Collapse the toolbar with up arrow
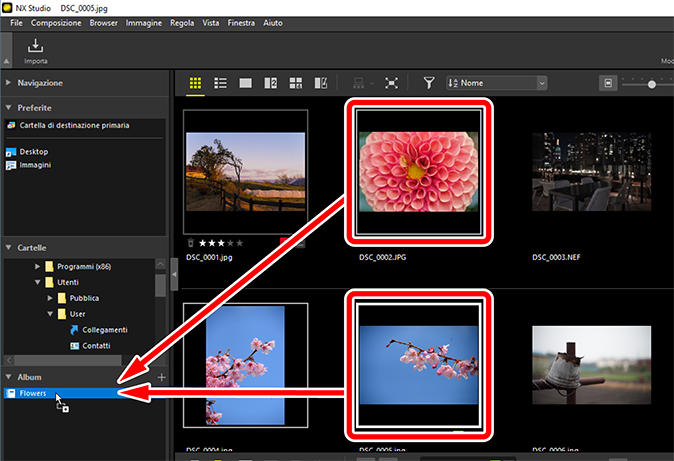 6,61
